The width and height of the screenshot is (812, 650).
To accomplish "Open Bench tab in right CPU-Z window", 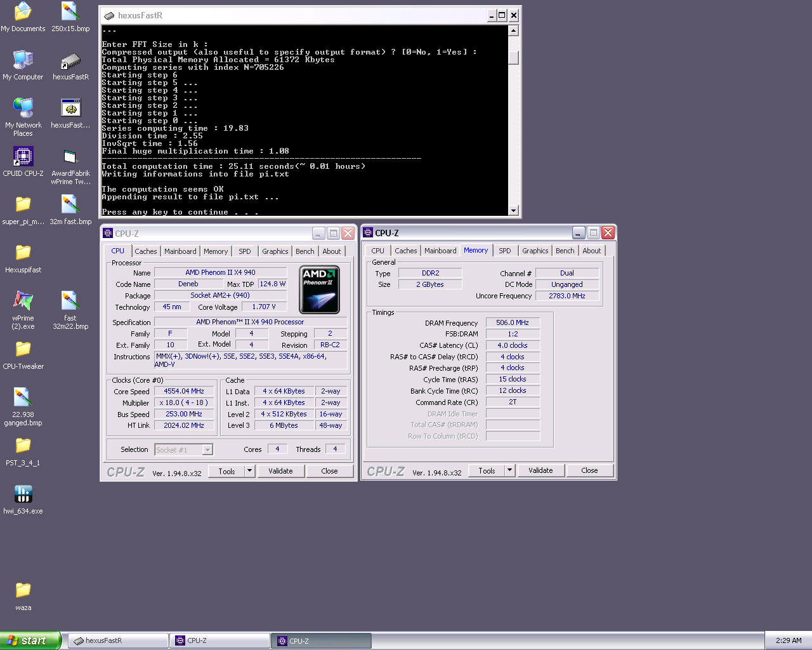I will pyautogui.click(x=565, y=251).
